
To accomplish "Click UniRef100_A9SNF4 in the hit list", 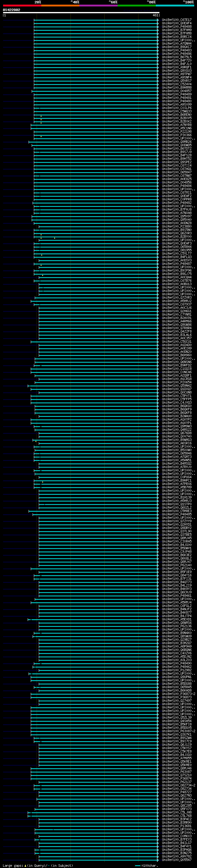I will click(176, 78).
